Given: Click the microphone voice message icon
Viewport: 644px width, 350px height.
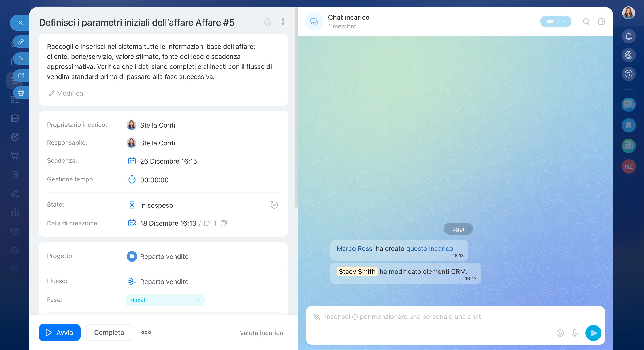Looking at the screenshot, I should 574,333.
